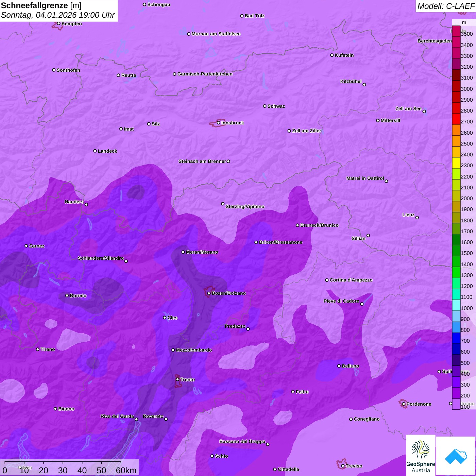Screen dimensions: 476x476
Task: Click the date 'Sonntag, 04.01.2026 19:00 Uhr'
Action: pyautogui.click(x=58, y=15)
